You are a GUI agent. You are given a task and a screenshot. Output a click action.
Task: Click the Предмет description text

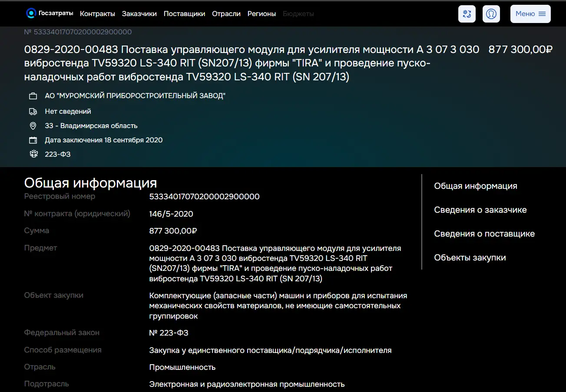pos(275,264)
